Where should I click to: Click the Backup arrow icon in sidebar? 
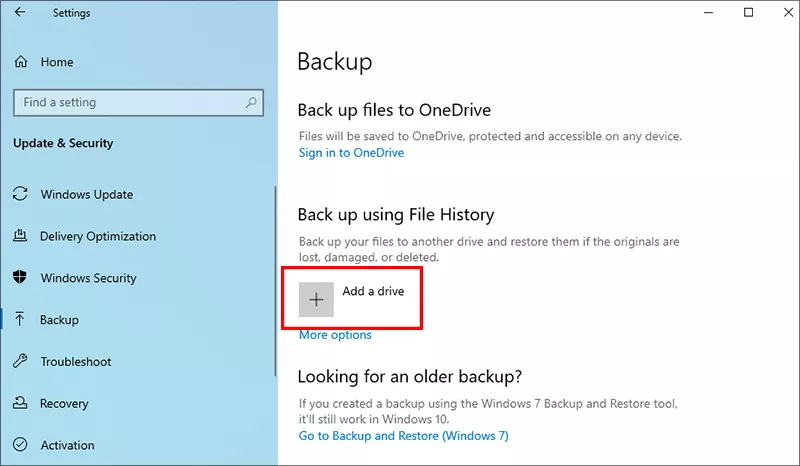pos(21,320)
